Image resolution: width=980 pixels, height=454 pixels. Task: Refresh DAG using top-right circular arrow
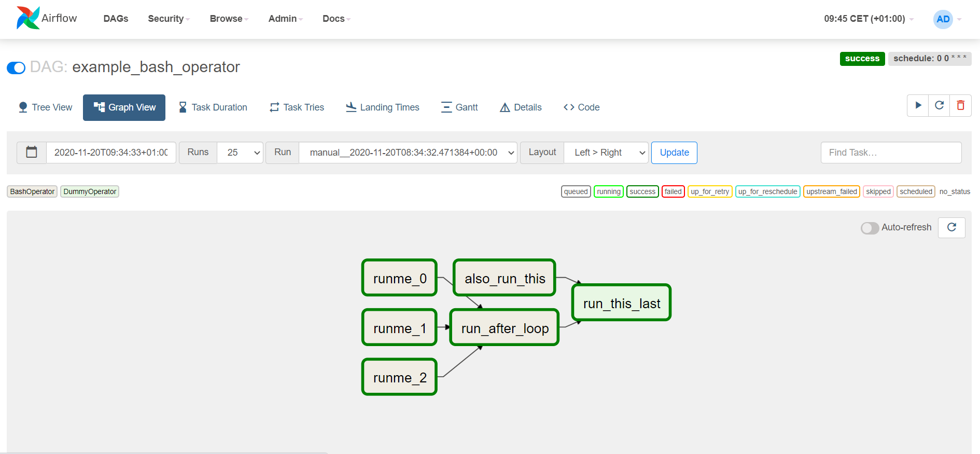coord(939,106)
